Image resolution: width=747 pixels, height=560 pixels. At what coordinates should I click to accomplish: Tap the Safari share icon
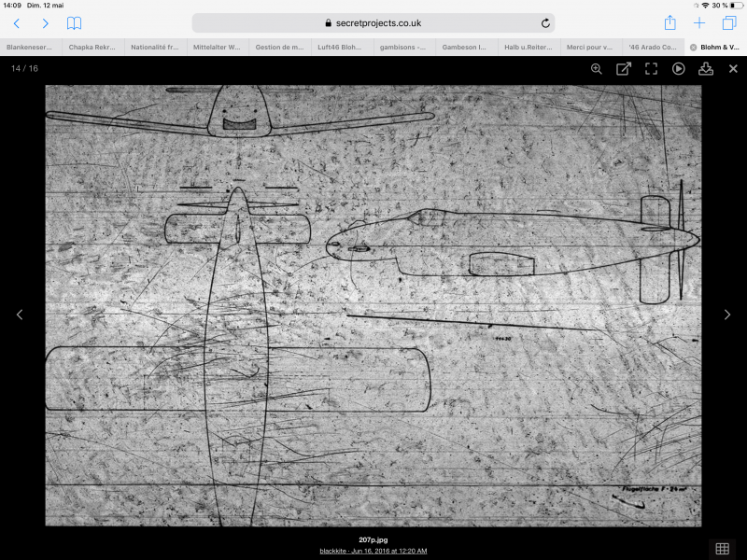(669, 23)
